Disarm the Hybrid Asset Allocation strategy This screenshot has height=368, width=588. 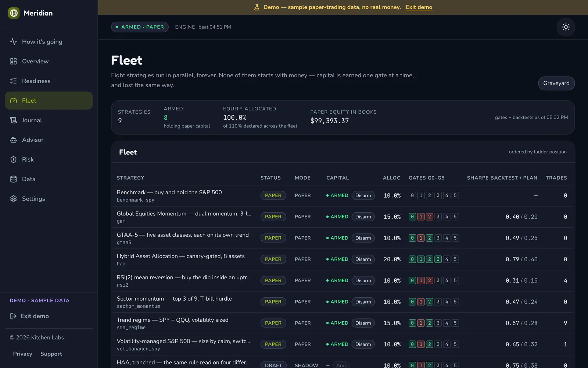point(363,259)
